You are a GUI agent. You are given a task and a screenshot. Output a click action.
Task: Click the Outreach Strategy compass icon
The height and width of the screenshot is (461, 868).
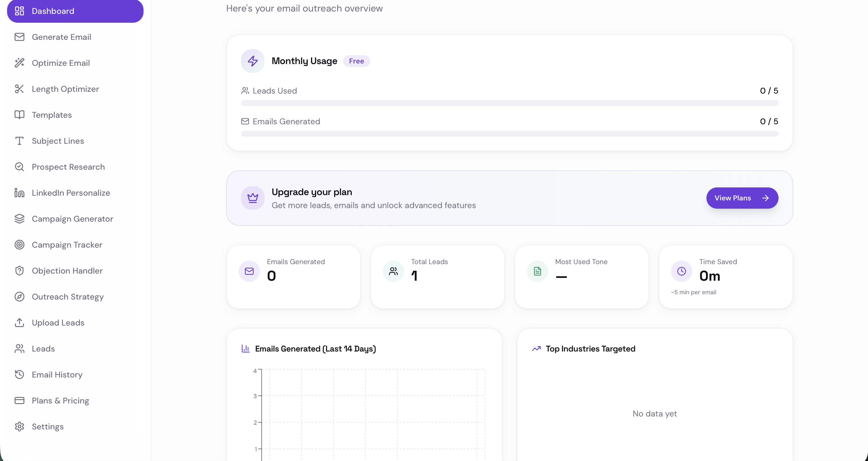click(x=19, y=296)
